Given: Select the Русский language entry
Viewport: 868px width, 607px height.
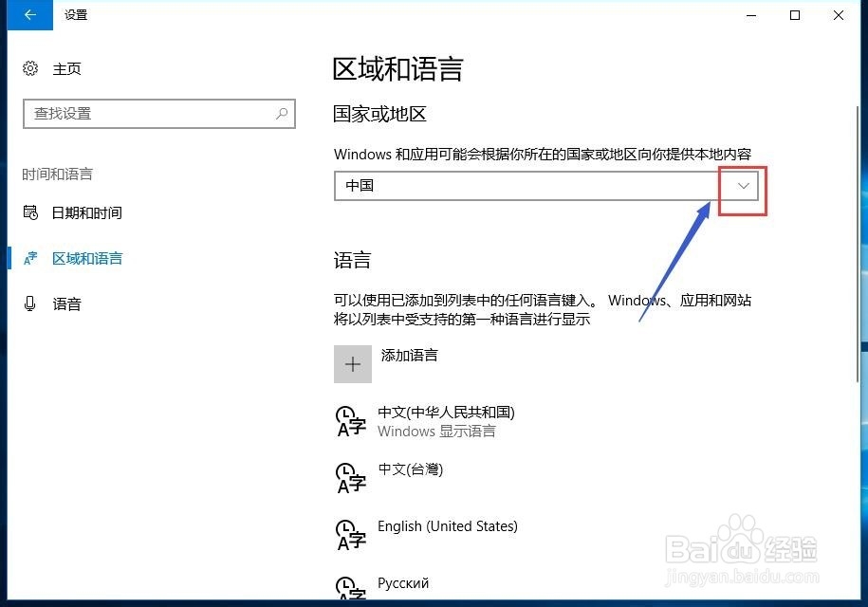Looking at the screenshot, I should [403, 582].
